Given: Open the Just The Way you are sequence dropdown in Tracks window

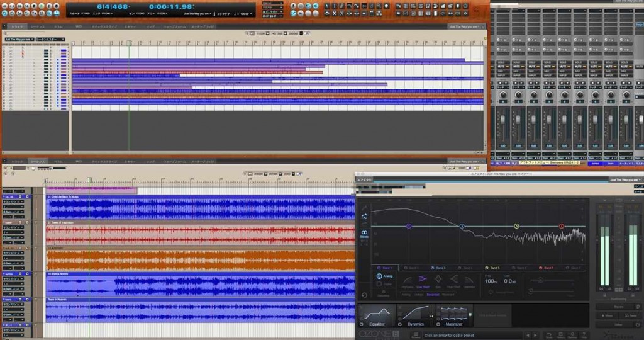Looking at the screenshot, I should coord(19,40).
